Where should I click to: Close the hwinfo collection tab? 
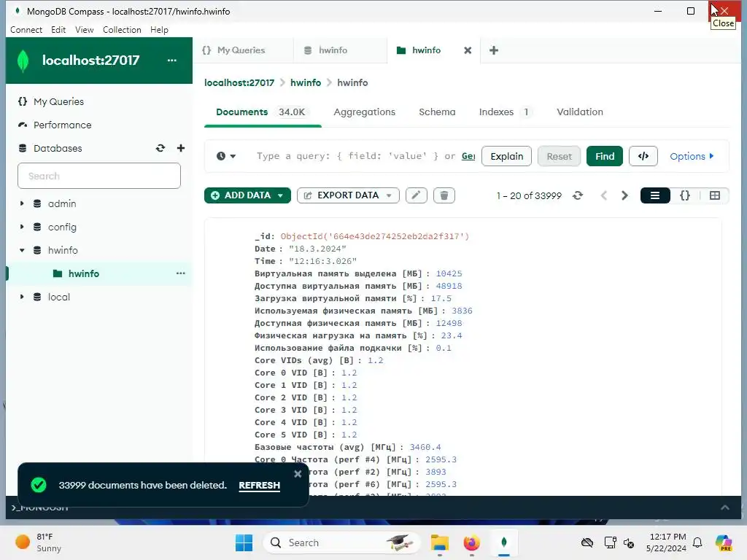pyautogui.click(x=468, y=50)
